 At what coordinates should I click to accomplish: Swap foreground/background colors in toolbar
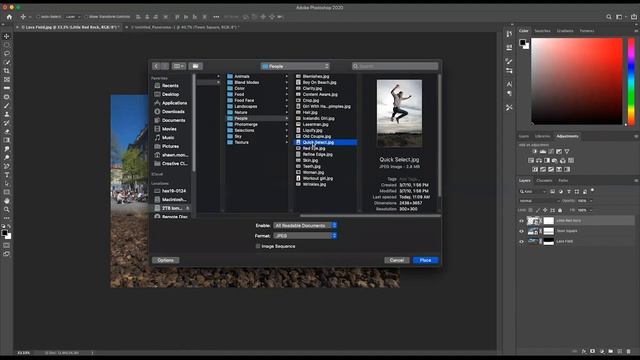[x=10, y=226]
